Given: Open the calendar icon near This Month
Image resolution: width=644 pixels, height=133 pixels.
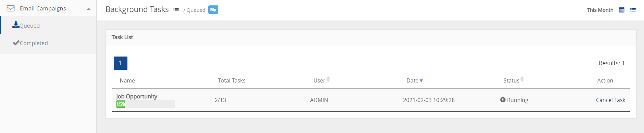Looking at the screenshot, I should tap(622, 10).
